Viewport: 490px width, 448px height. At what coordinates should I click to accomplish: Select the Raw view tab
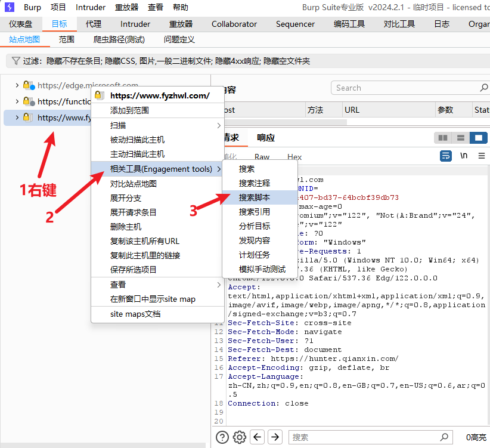pyautogui.click(x=262, y=157)
